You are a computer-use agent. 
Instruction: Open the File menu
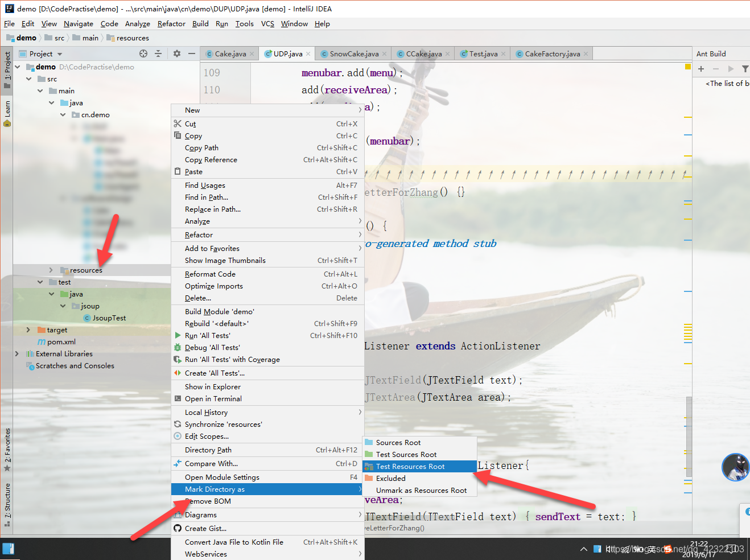click(9, 23)
